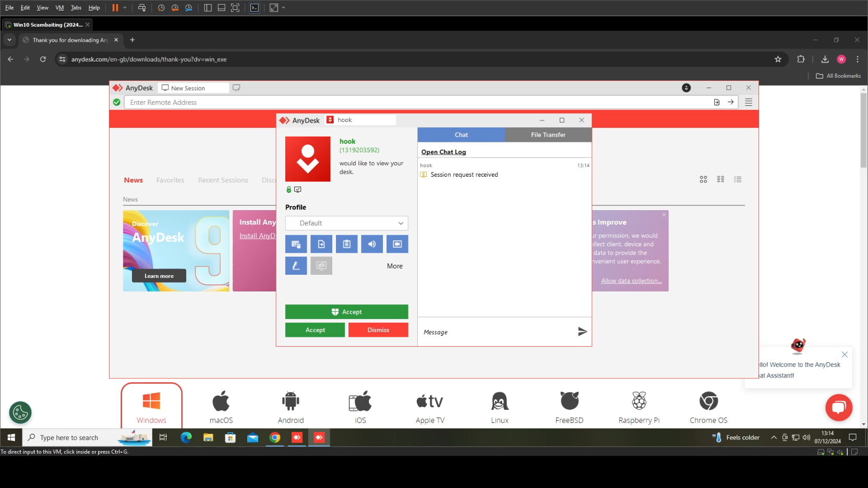Toggle keyboard and mouse control permission
The width and height of the screenshot is (868, 488).
[x=296, y=244]
